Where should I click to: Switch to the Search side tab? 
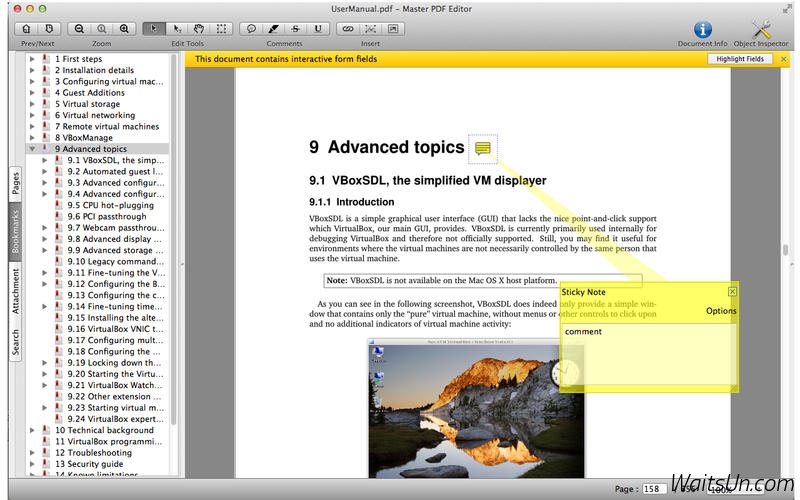(x=15, y=342)
